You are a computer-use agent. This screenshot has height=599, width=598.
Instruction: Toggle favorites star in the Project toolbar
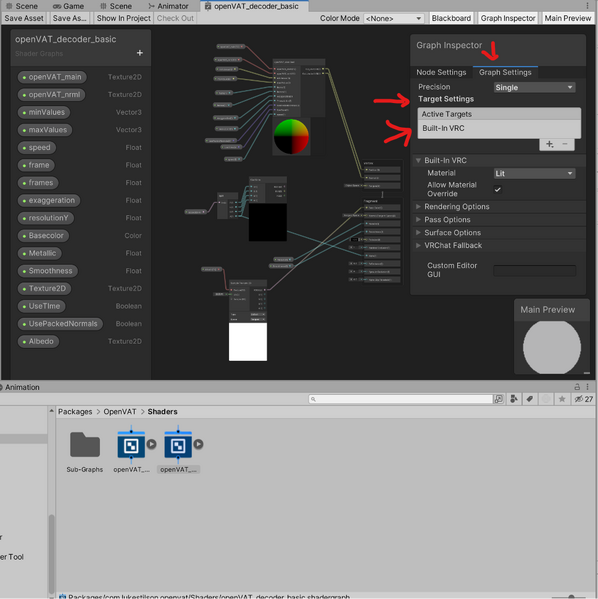click(562, 399)
